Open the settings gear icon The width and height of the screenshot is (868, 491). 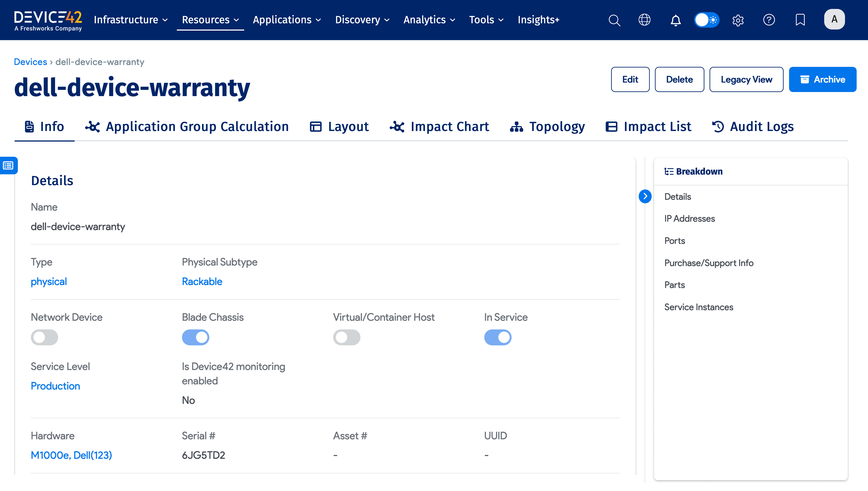738,20
